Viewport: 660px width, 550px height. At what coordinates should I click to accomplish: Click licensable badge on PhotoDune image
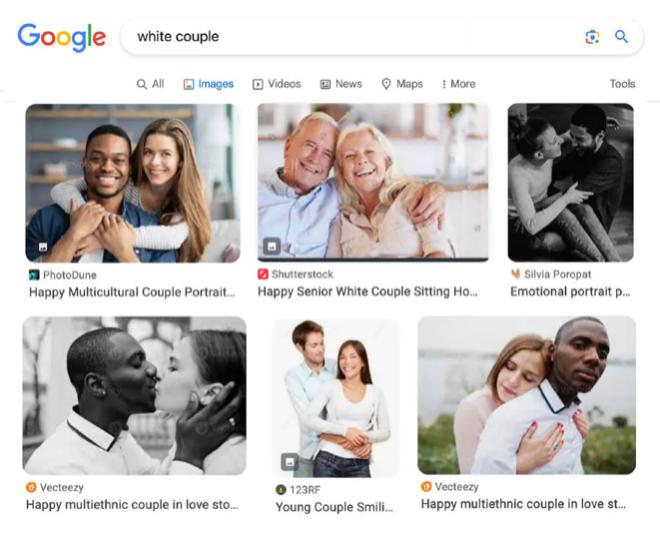pyautogui.click(x=43, y=247)
